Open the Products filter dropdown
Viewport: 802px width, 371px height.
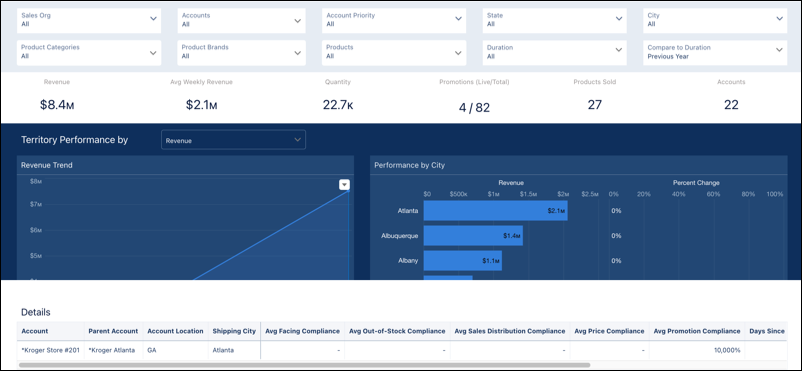tap(394, 53)
